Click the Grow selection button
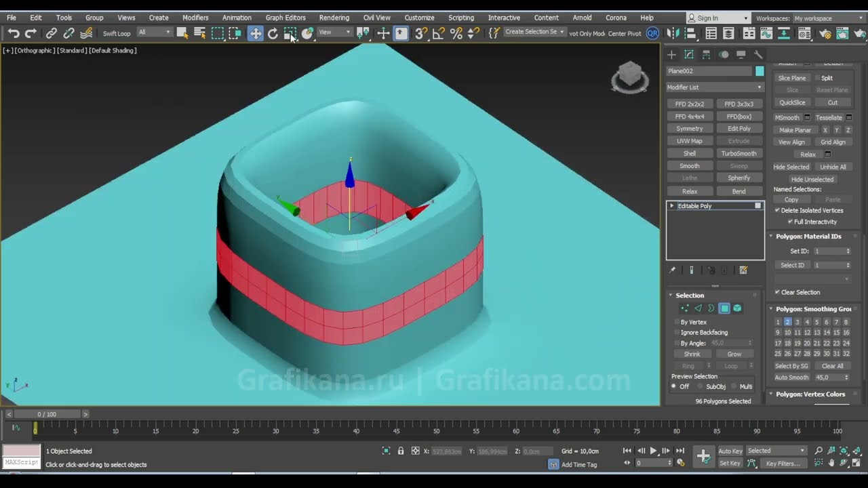 coord(734,354)
